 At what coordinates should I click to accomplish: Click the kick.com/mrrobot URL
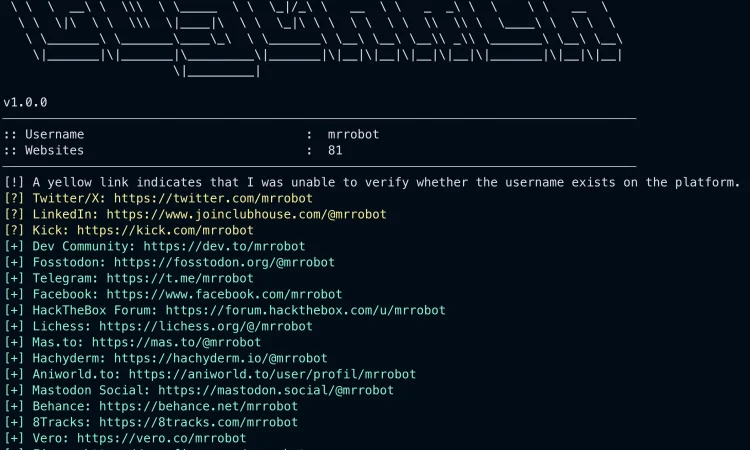(x=165, y=230)
